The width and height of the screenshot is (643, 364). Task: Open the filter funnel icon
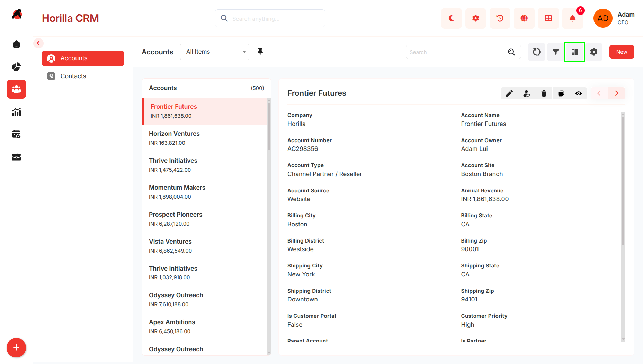point(556,52)
